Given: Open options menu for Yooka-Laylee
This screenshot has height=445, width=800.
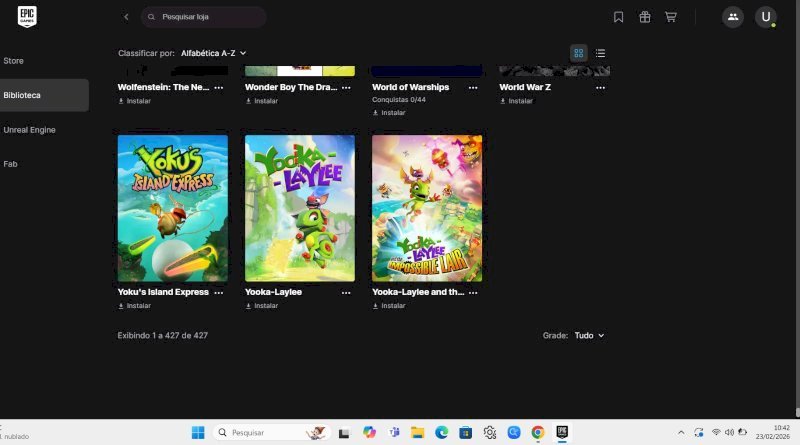Looking at the screenshot, I should (346, 293).
